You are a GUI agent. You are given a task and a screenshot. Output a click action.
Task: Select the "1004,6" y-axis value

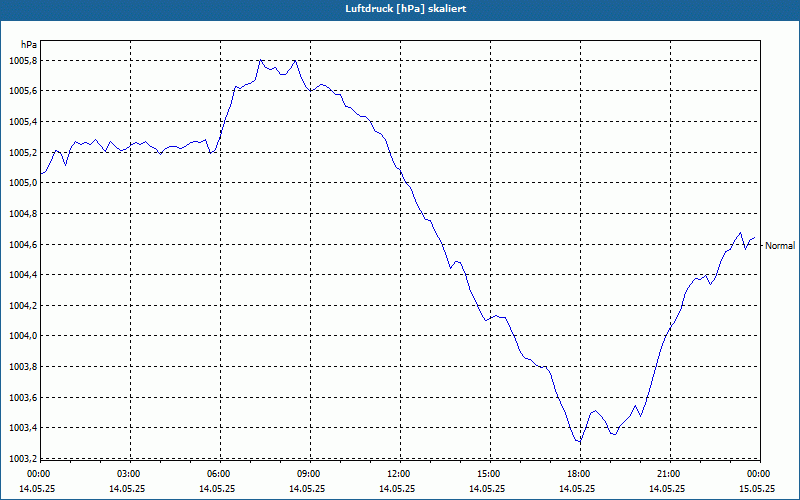point(23,245)
